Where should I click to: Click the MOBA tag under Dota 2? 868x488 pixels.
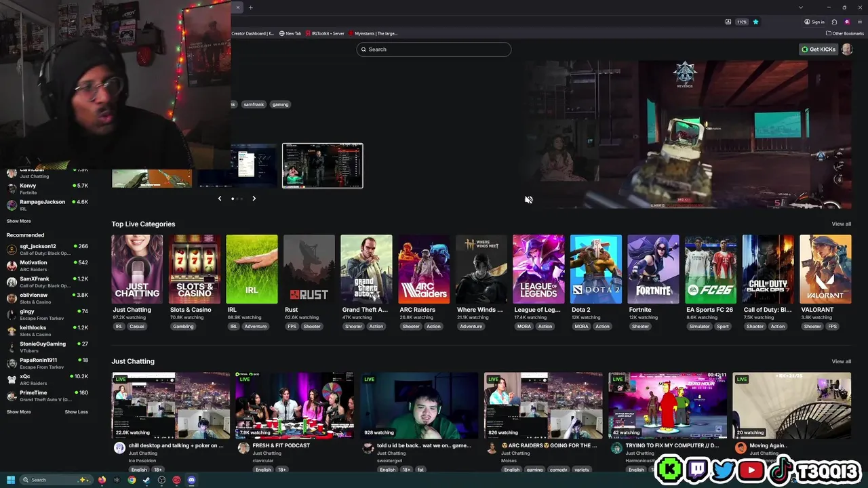point(581,326)
